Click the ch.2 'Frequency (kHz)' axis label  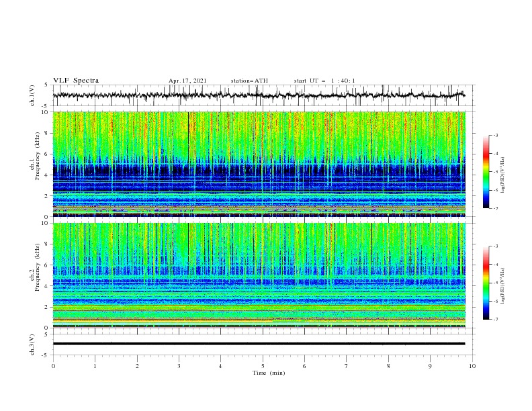(38, 267)
